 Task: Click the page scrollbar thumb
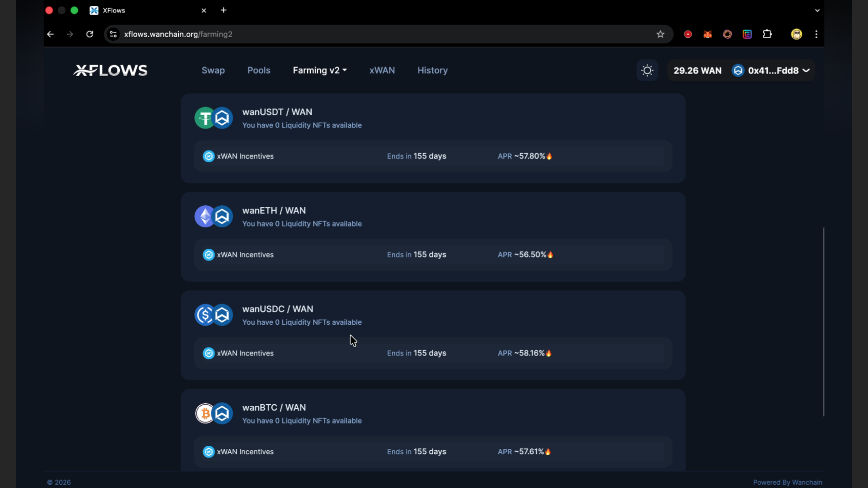[x=824, y=322]
